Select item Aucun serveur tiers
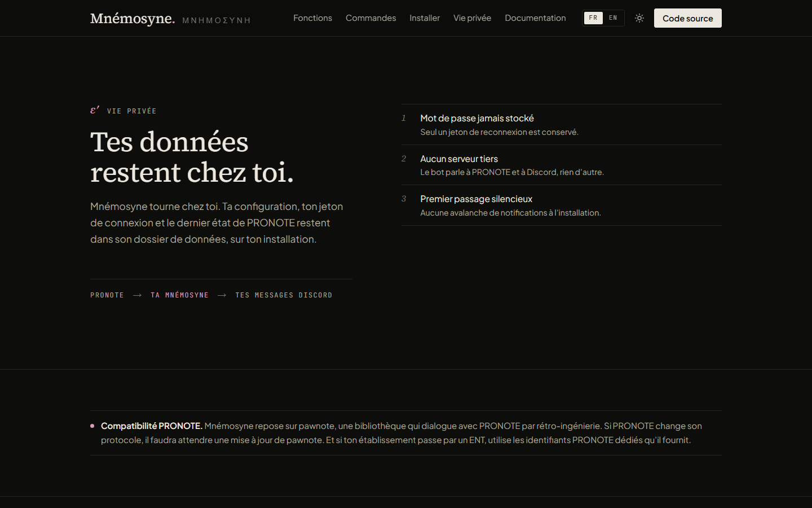Screen dimensions: 812x508 459,159
